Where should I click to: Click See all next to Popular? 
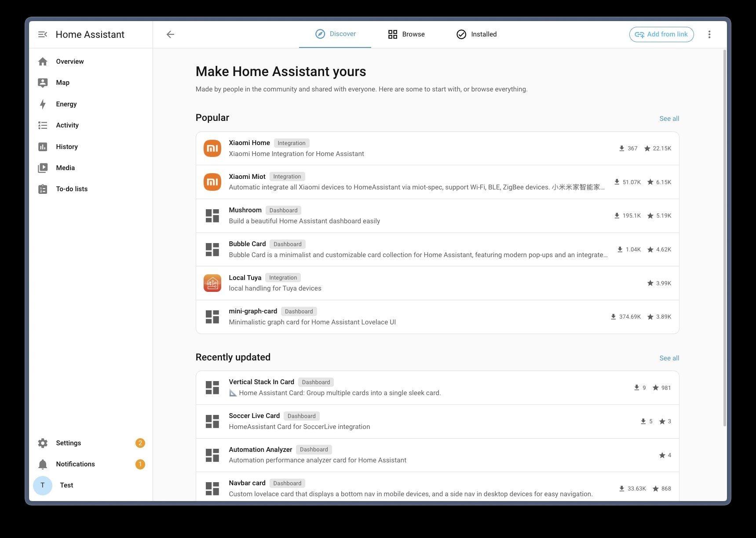coord(669,119)
